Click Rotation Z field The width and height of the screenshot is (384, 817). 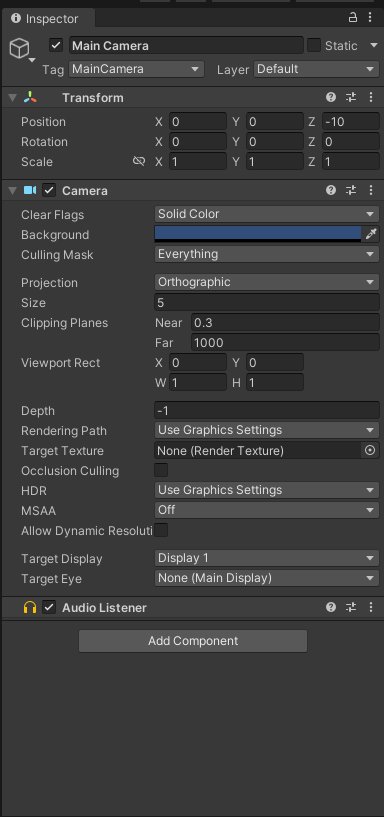[351, 142]
